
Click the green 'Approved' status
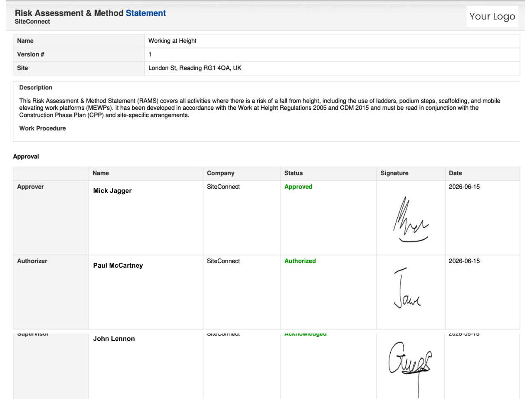(298, 187)
